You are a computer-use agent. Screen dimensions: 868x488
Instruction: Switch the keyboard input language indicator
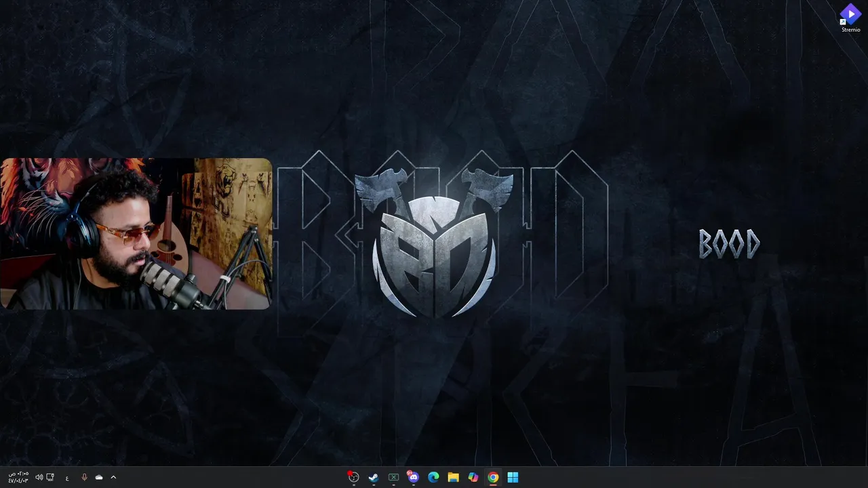(67, 478)
